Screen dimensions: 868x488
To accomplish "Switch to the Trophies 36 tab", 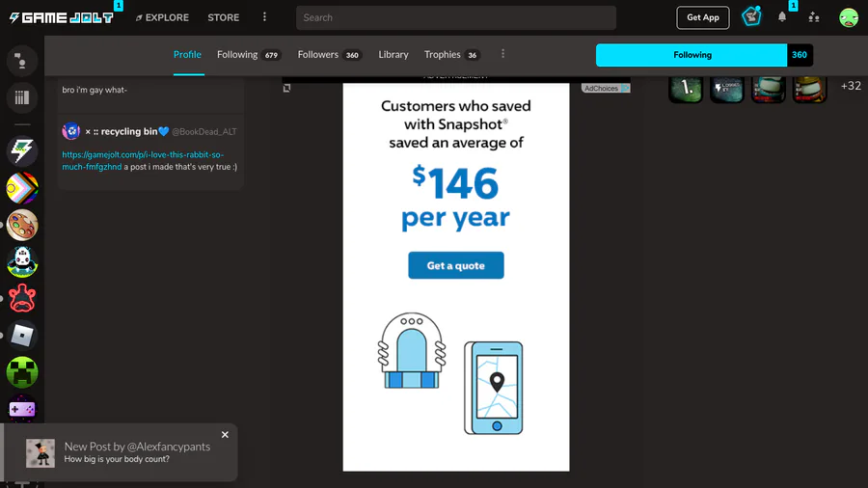I will (451, 55).
